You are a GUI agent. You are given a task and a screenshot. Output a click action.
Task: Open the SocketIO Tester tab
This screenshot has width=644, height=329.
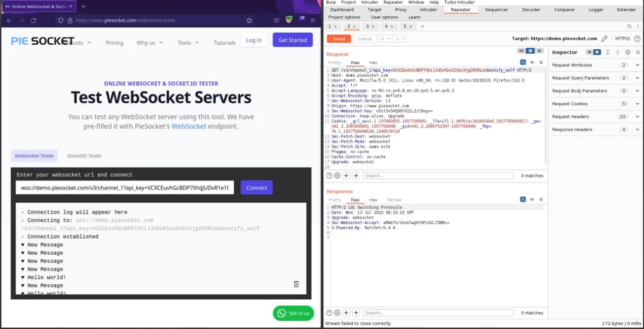coord(84,156)
